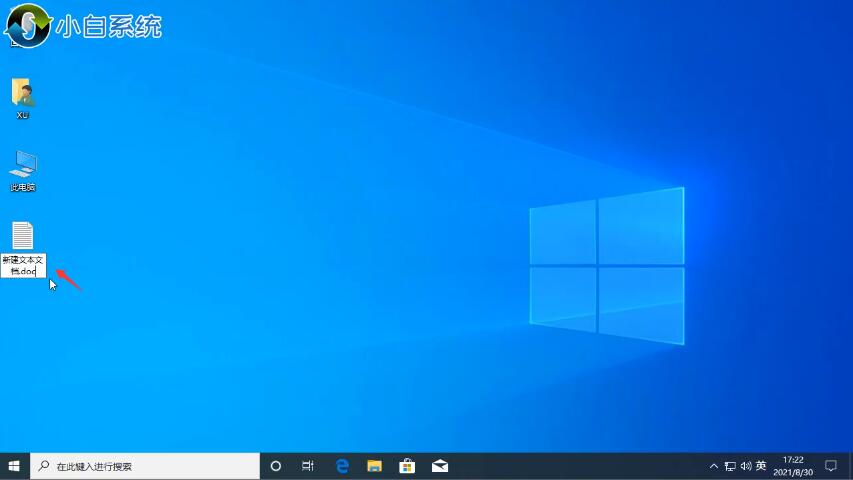Open Task View from the taskbar
853x480 pixels.
tap(308, 466)
